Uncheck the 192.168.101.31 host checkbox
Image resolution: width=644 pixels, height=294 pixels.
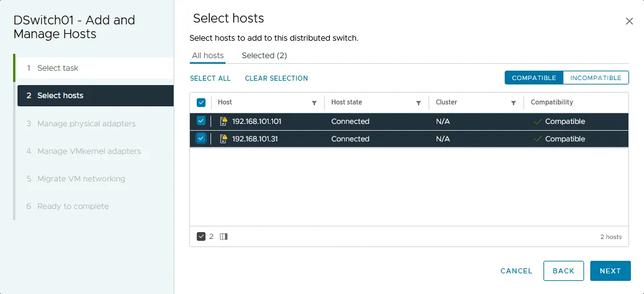[201, 139]
